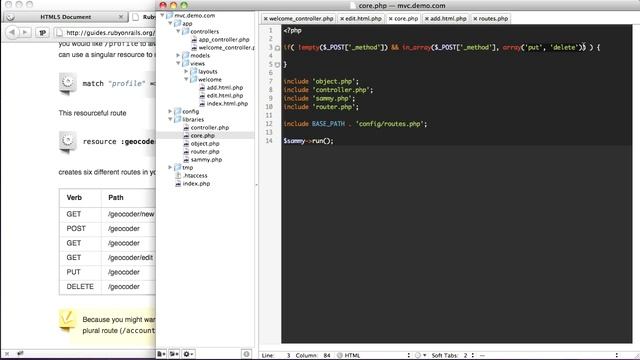This screenshot has height=360, width=640.
Task: Open the Soft Tabs size dropdown
Action: [x=453, y=356]
